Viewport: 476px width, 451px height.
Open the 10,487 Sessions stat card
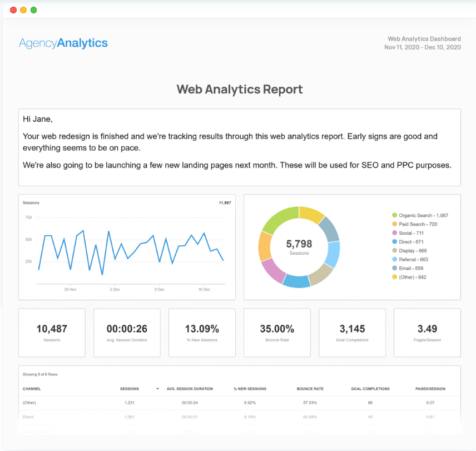(52, 333)
